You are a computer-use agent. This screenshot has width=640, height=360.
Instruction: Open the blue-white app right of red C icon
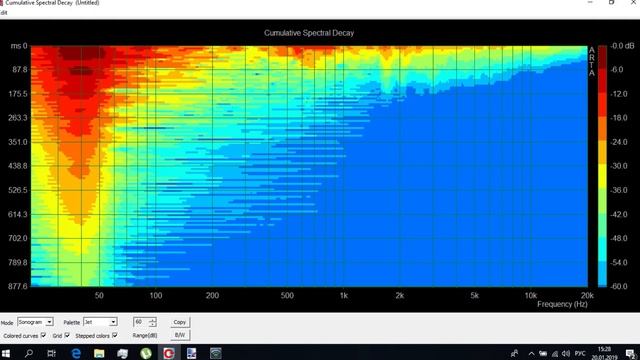click(191, 353)
